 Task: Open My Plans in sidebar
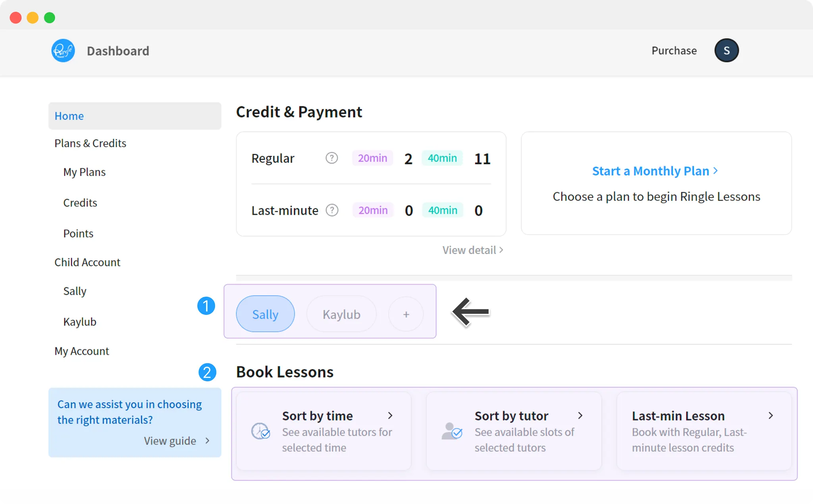[x=84, y=172]
